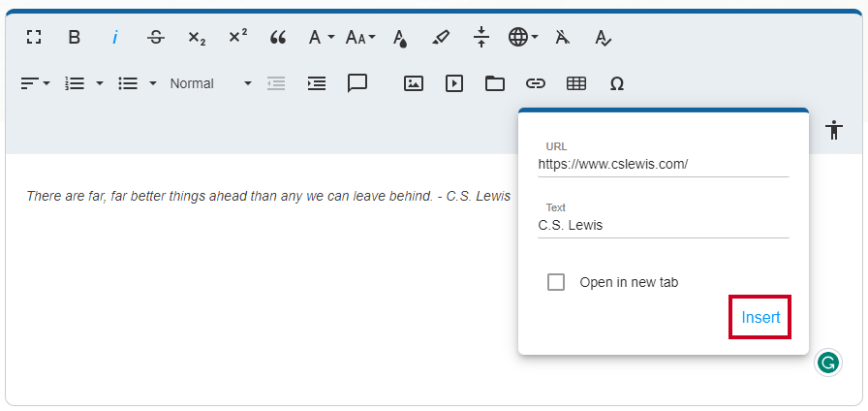The width and height of the screenshot is (868, 411).
Task: Toggle fullscreen editor mode
Action: click(x=34, y=38)
